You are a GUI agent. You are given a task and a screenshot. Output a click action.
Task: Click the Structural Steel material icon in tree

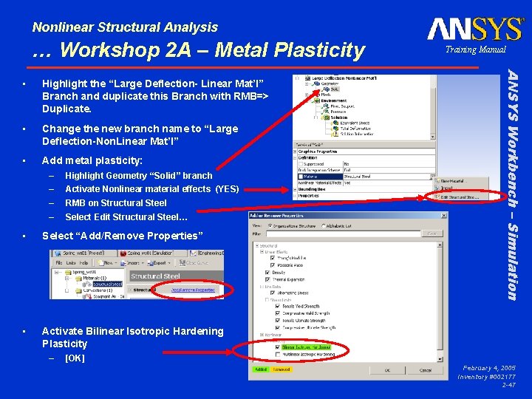[87, 284]
